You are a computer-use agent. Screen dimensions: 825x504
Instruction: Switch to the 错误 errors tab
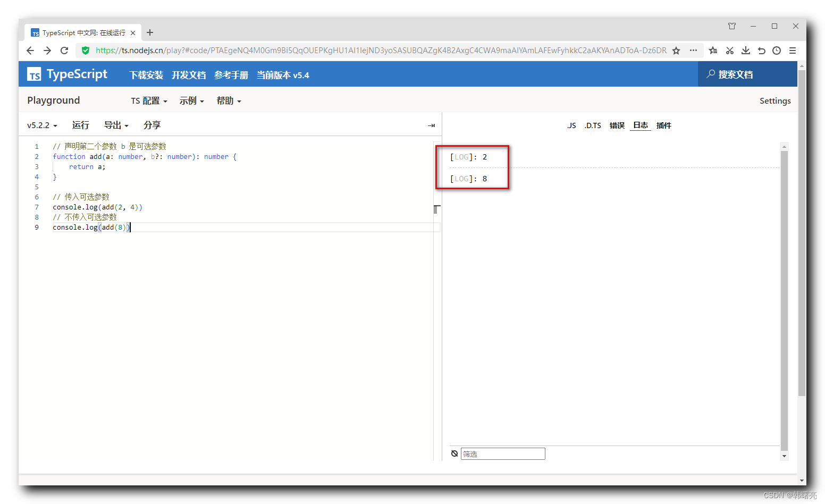tap(617, 125)
